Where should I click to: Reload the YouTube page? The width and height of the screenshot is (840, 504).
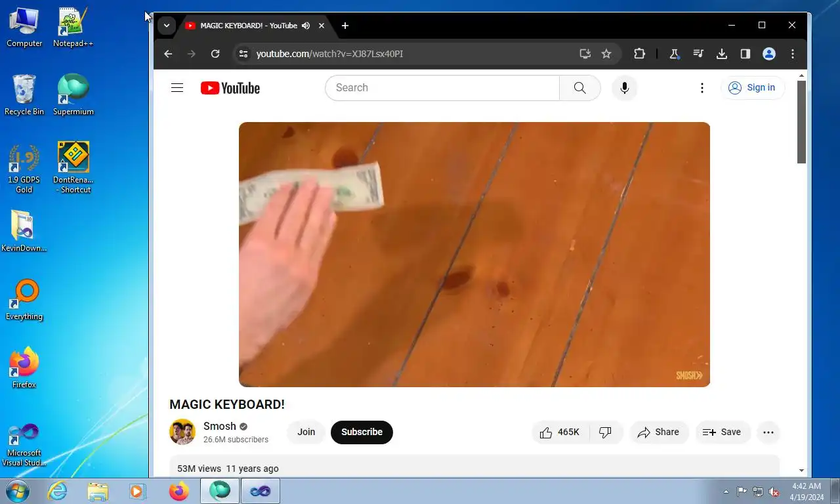[215, 54]
